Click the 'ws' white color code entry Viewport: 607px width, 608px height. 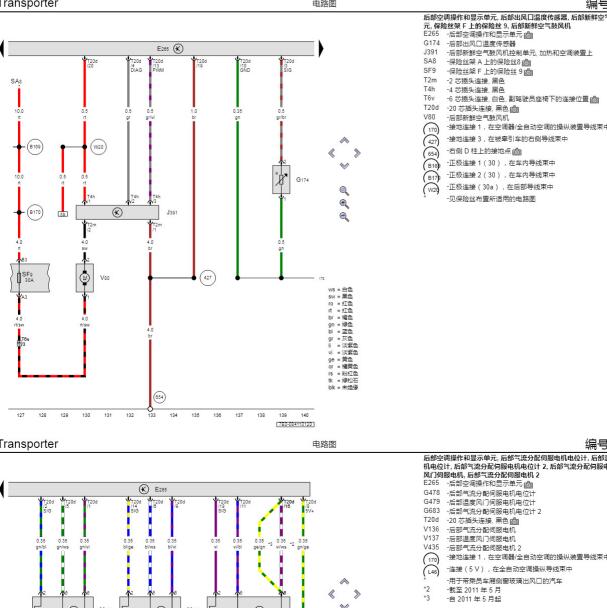340,290
